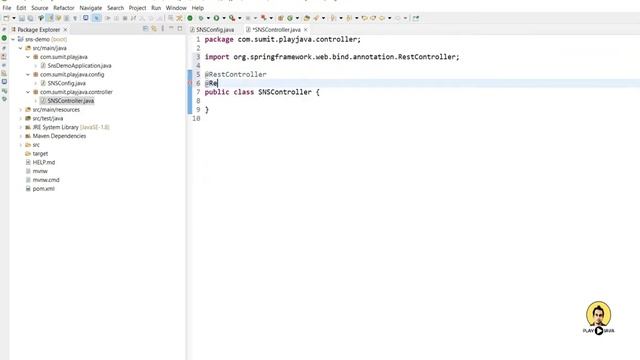Click the red External Tools icon
This screenshot has width=640, height=360.
pos(264,18)
